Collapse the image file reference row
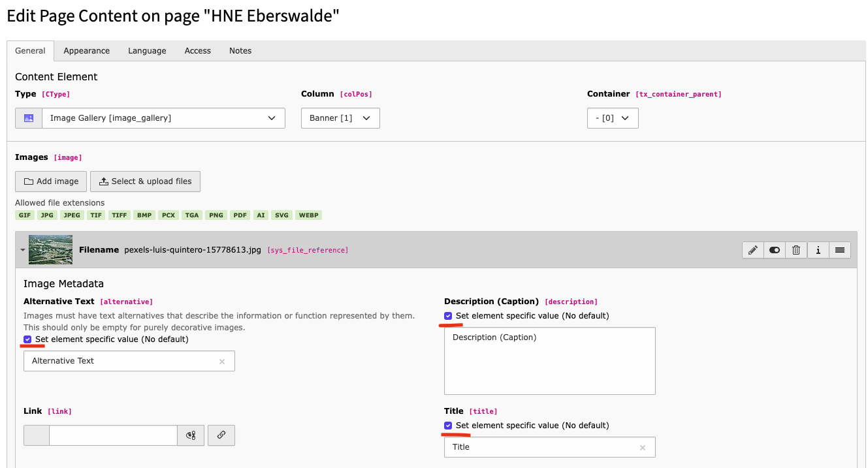Screen dimensions: 868x468 click(23, 250)
